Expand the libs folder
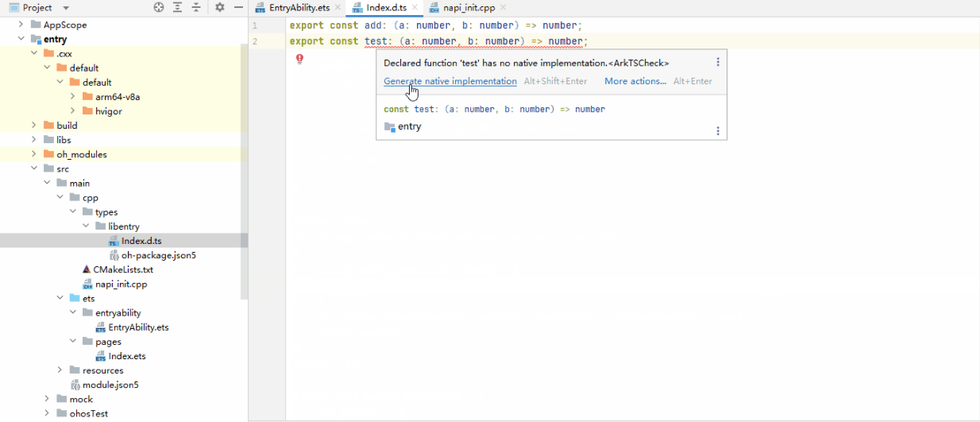This screenshot has width=980, height=422. click(34, 140)
